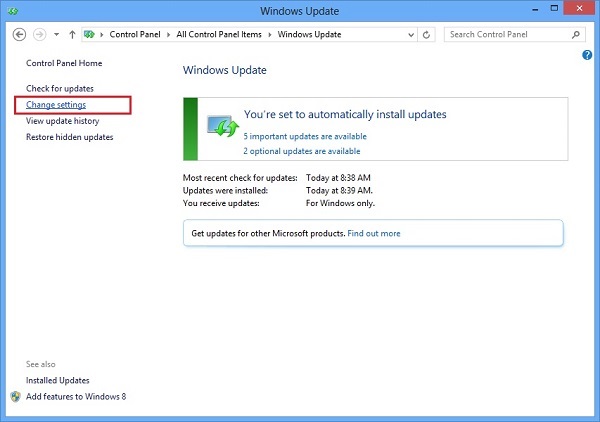Viewport: 600px width, 422px height.
Task: Click the Search Control Panel field
Action: coord(505,34)
